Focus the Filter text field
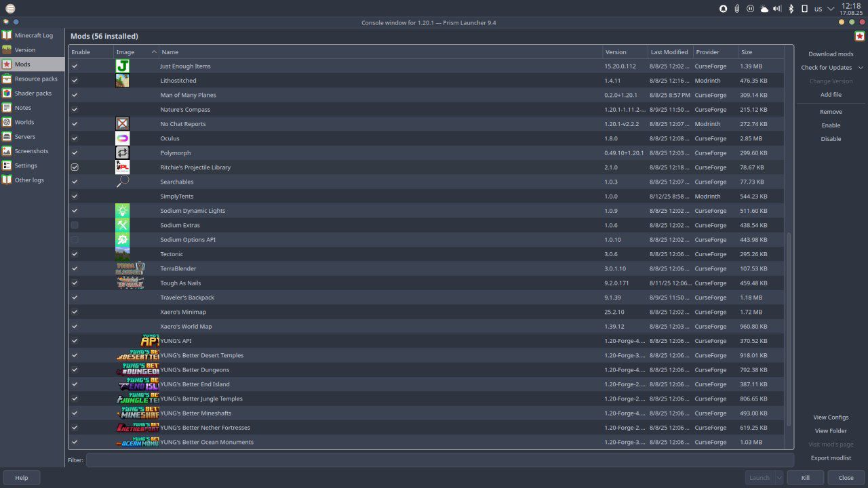868x488 pixels. coord(439,460)
